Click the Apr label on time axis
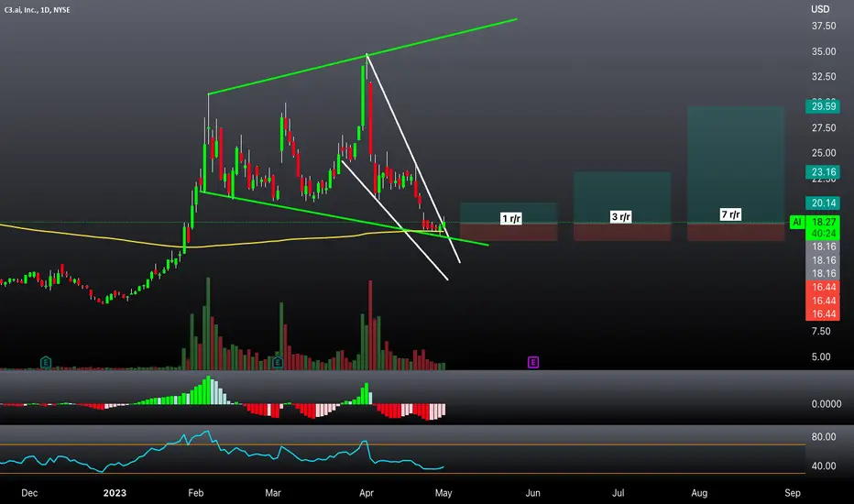Screen dimensions: 854x504 (367, 493)
